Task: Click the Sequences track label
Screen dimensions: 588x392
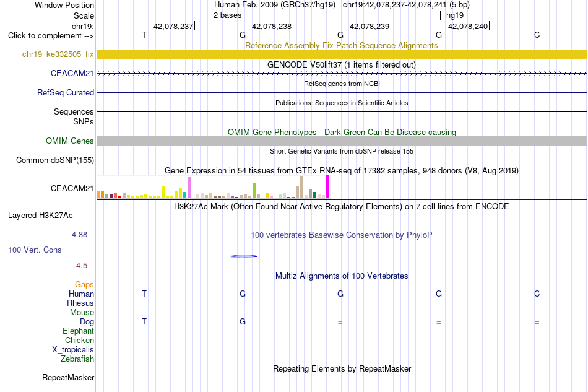Action: coord(74,112)
